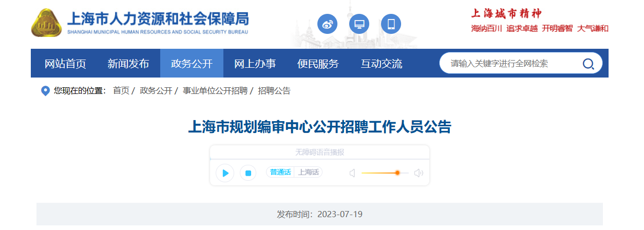The width and height of the screenshot is (644, 230).
Task: Stop the audio broadcast
Action: [x=248, y=173]
